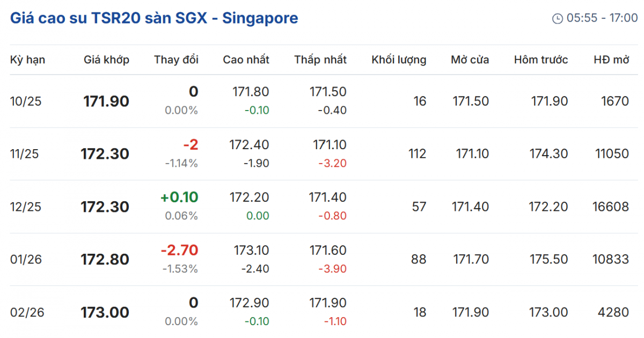The height and width of the screenshot is (338, 644).
Task: Click the 172.80 matched price for 01/26
Action: (105, 260)
